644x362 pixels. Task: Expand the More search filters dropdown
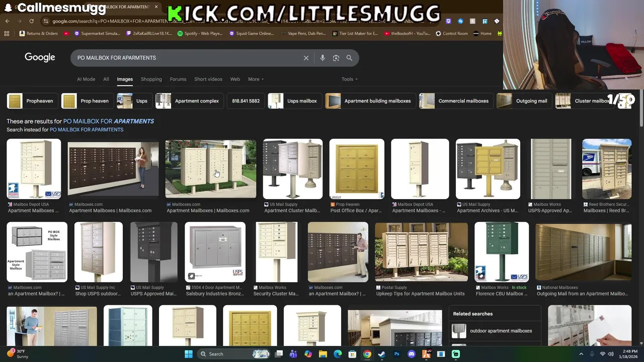coord(256,79)
